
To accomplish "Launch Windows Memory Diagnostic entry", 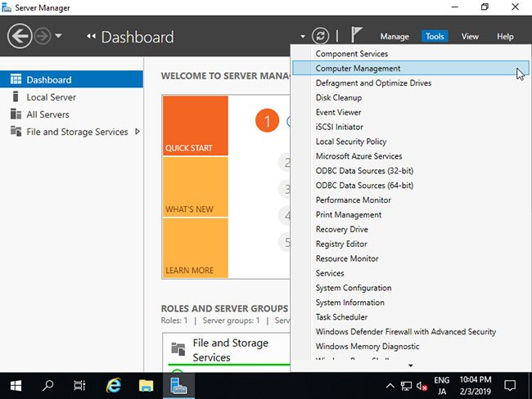I will point(411,346).
